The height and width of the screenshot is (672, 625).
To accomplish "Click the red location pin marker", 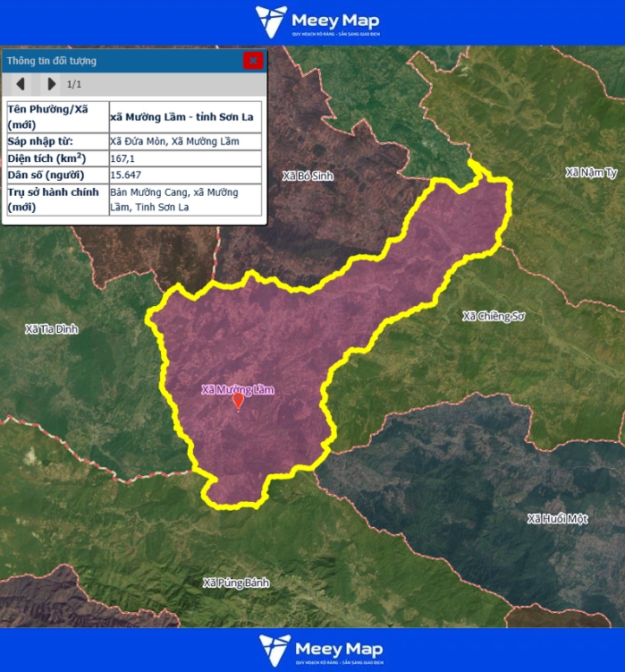I will (x=238, y=402).
